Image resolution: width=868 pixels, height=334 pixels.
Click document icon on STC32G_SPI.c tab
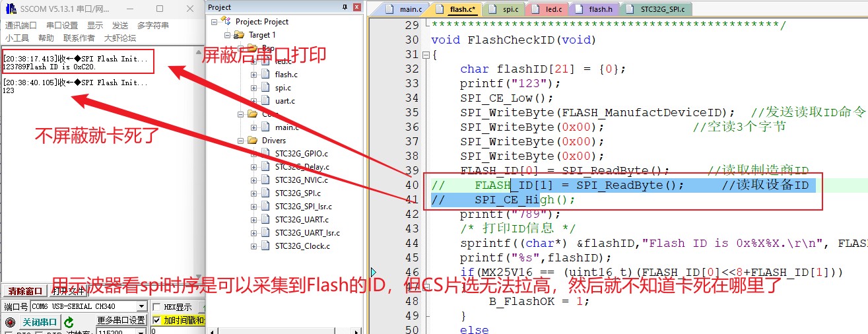(631, 9)
